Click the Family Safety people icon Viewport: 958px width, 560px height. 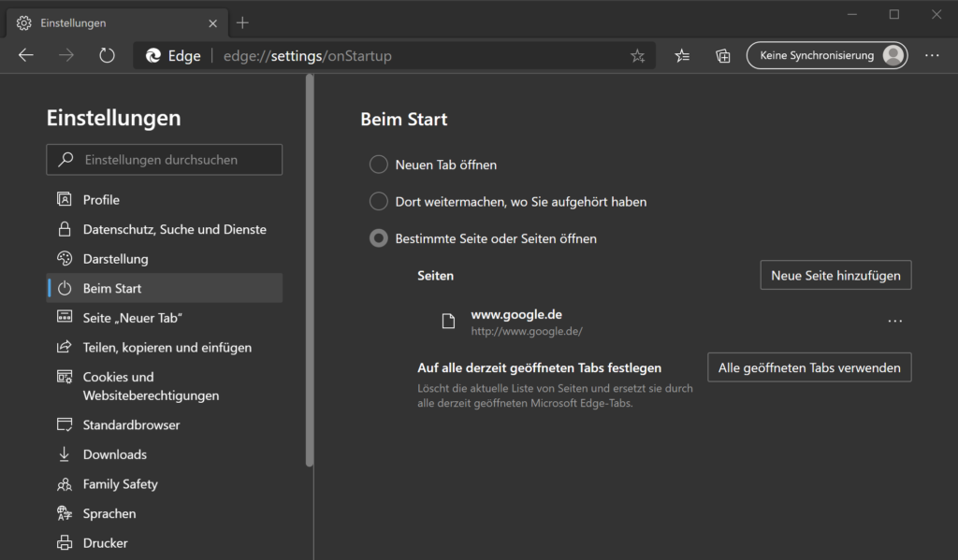point(65,484)
